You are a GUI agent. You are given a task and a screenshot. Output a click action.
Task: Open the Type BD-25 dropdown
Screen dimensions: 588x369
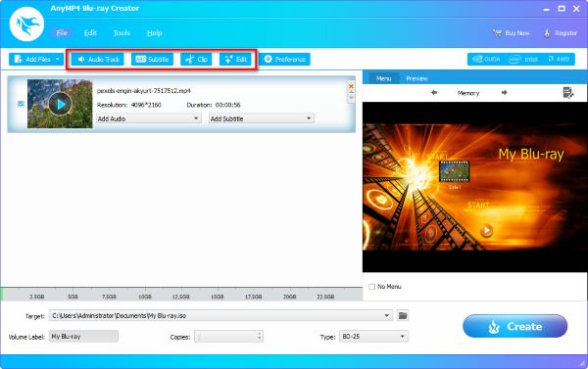tap(373, 337)
